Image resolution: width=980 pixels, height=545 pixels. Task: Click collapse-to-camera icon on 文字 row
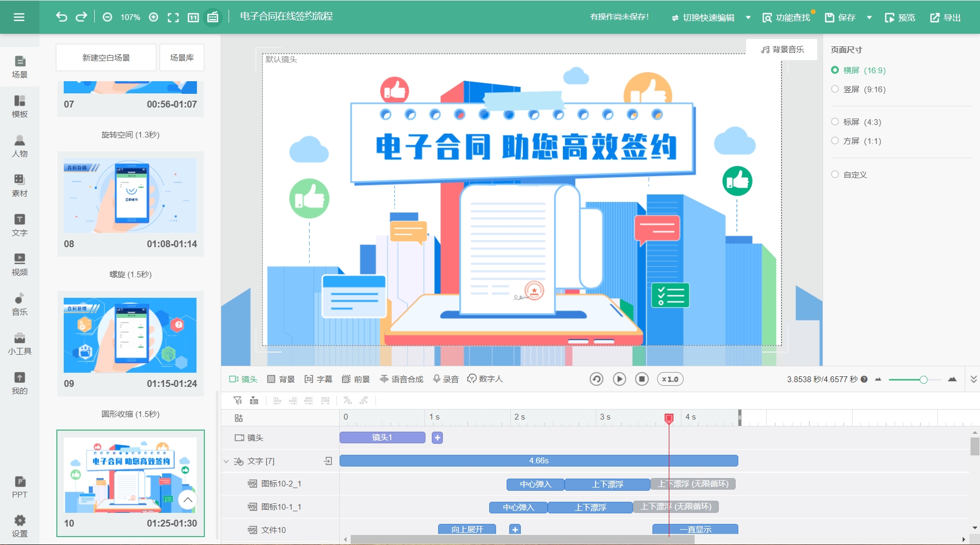328,461
